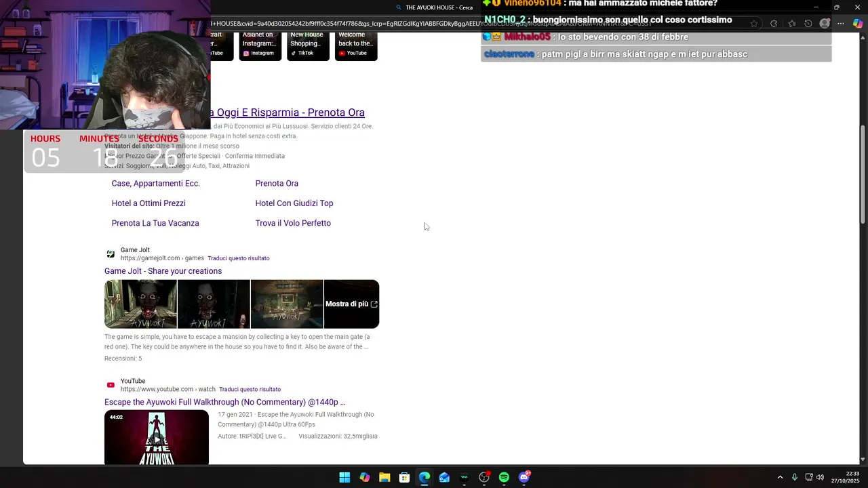The width and height of the screenshot is (868, 488).
Task: Click the gamejolt.com › games URL text
Action: point(162,258)
